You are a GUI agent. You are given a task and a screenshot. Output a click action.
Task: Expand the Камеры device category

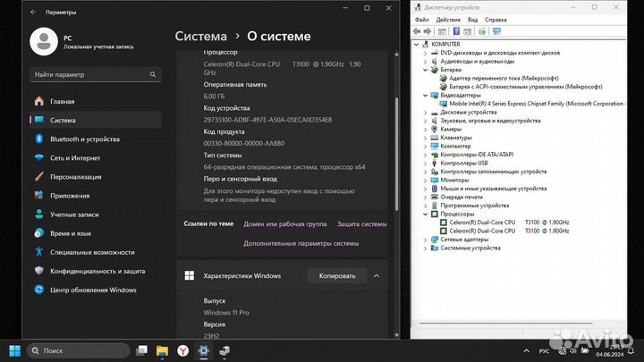click(x=425, y=129)
